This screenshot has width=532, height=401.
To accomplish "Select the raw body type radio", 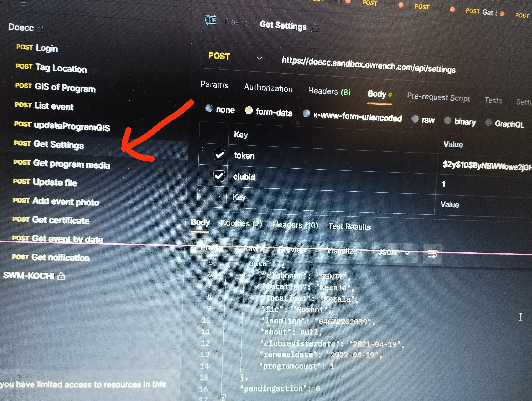I will [415, 119].
